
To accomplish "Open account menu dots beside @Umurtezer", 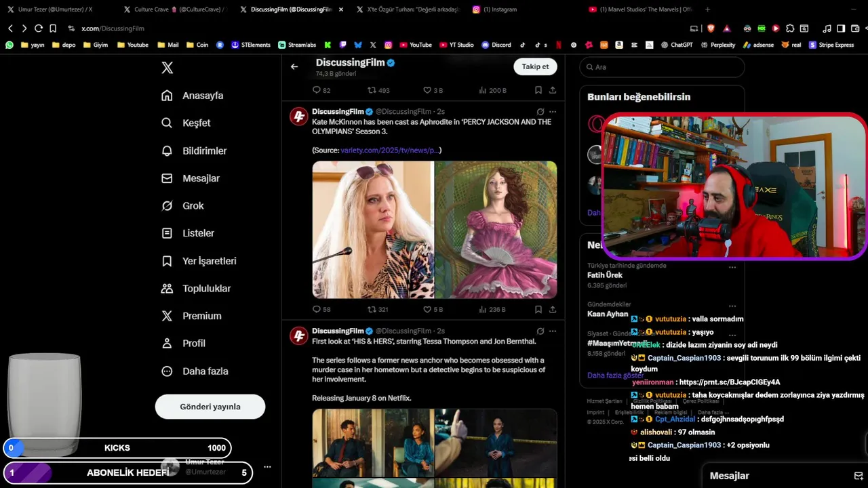I will pos(267,467).
